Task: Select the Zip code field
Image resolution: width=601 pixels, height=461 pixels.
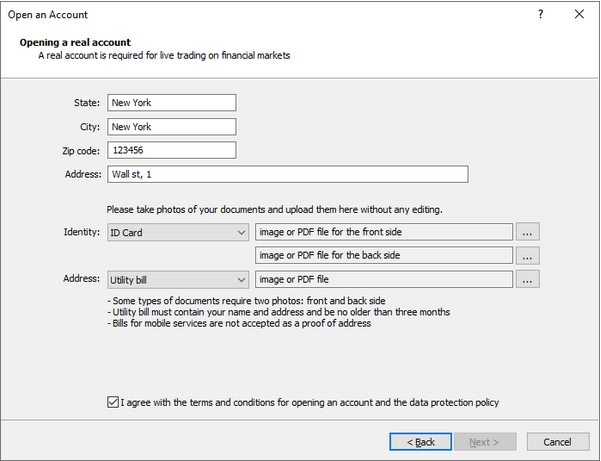Action: [171, 150]
